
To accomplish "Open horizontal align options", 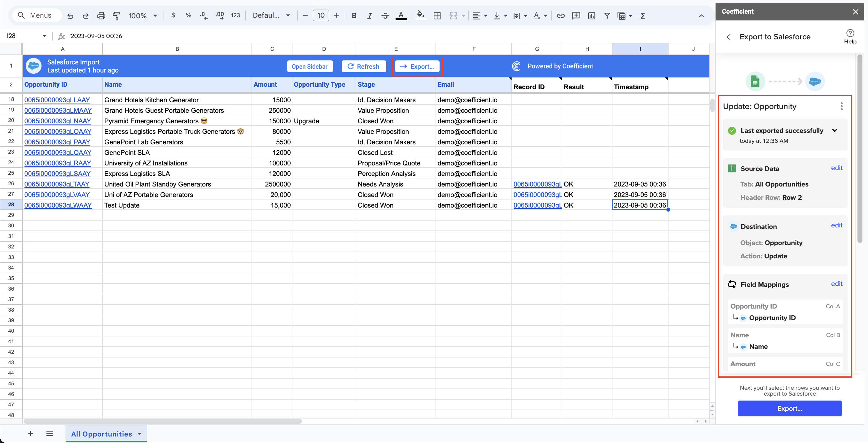I will pos(480,15).
